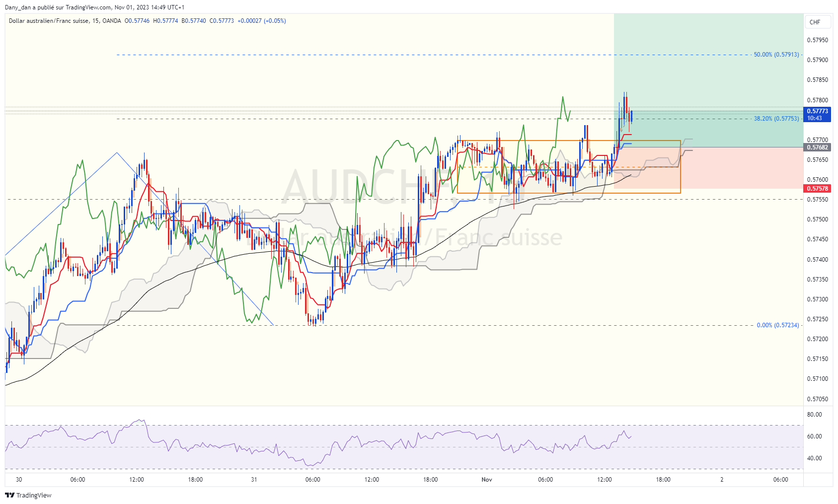Click the 0.57250 price axis label
The image size is (838, 504).
click(x=818, y=319)
